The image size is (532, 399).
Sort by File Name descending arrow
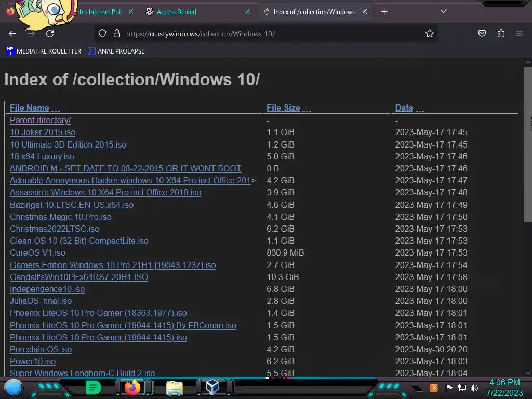pyautogui.click(x=56, y=108)
